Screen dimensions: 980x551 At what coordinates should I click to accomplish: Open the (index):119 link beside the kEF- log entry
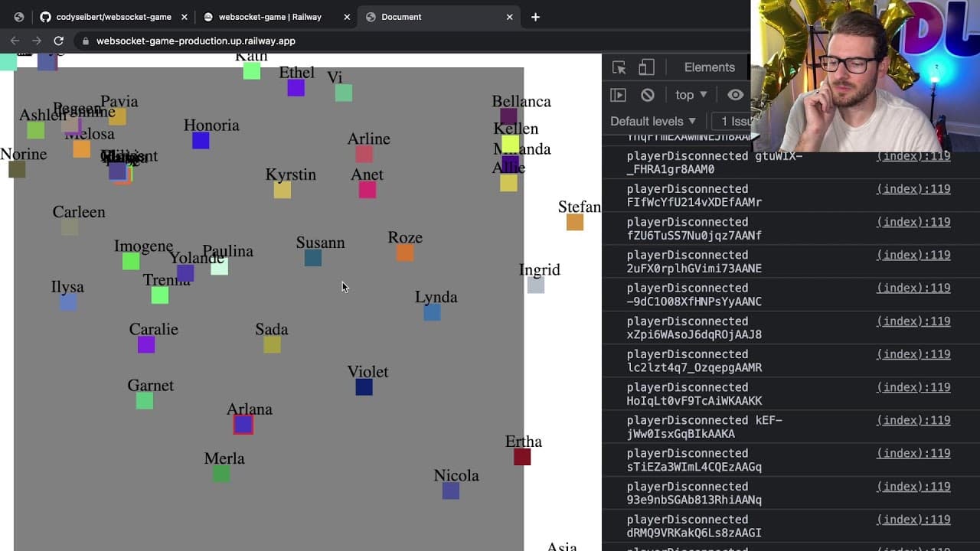913,420
